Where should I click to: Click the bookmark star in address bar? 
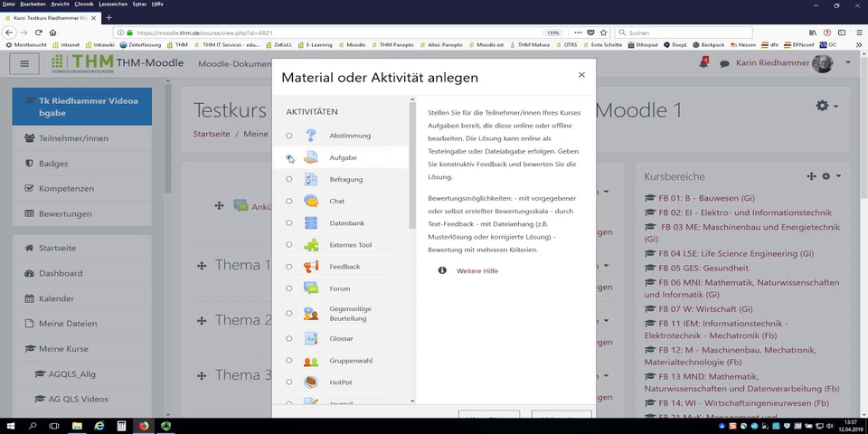point(604,33)
